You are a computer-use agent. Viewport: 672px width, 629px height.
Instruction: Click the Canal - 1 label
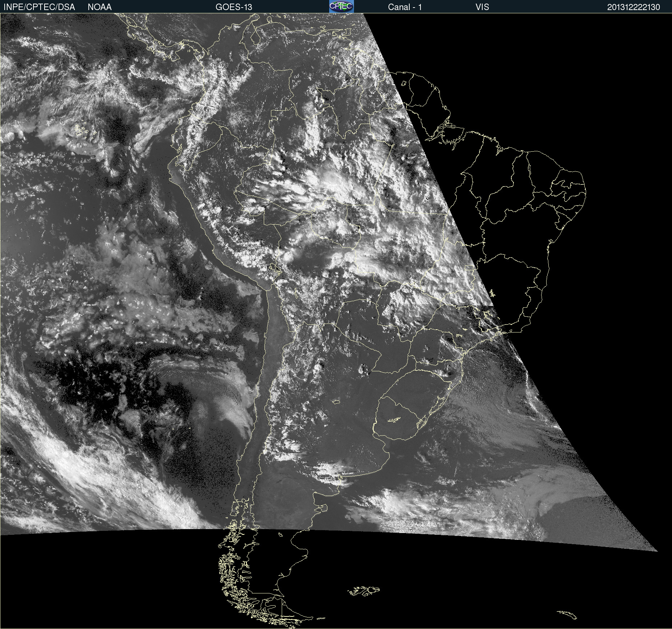(x=405, y=7)
